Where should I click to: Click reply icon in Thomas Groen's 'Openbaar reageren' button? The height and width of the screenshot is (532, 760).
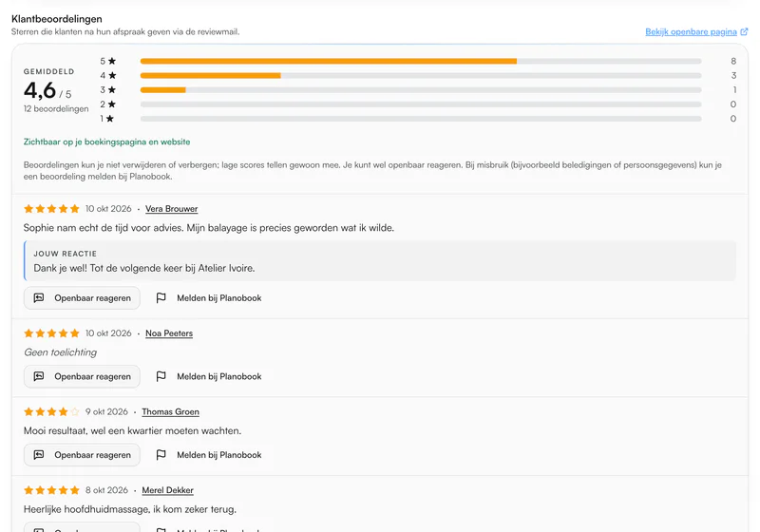coord(39,455)
